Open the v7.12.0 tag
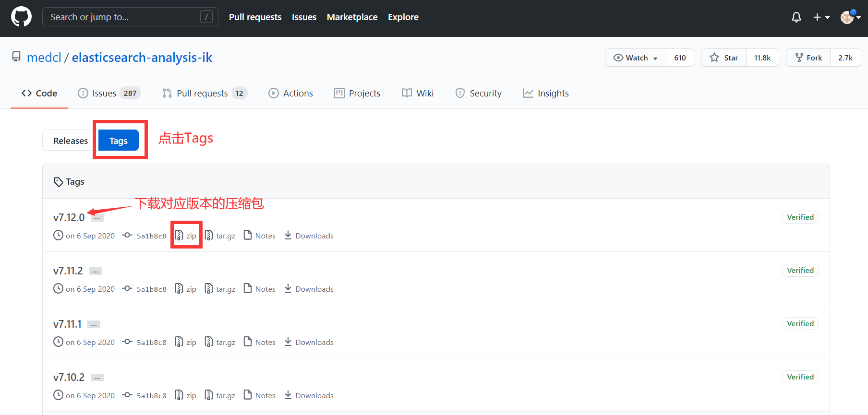Screen dimensions: 868x415 click(69, 217)
